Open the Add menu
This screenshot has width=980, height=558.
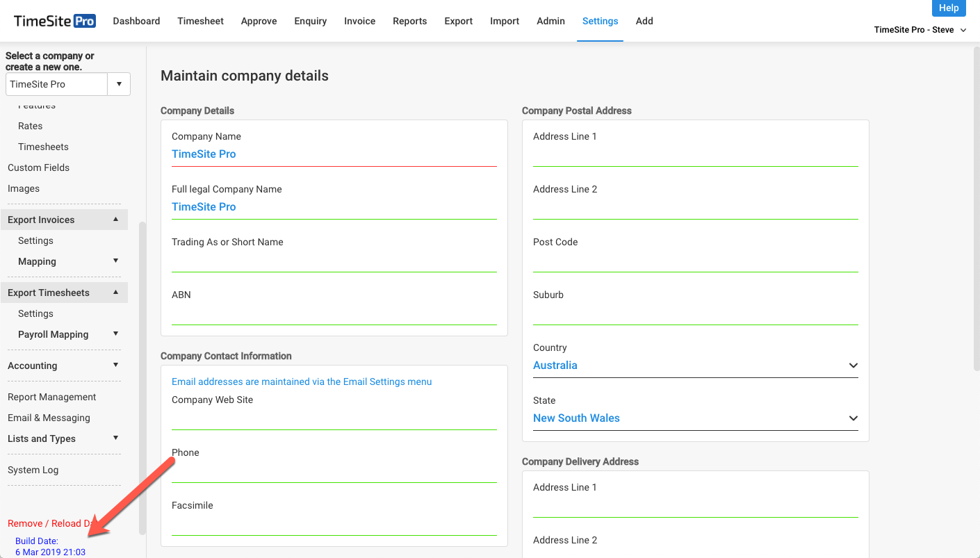[x=644, y=21]
